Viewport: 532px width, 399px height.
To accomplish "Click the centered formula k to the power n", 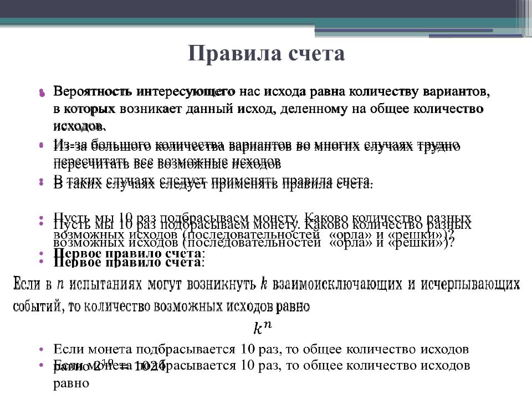I will (263, 328).
